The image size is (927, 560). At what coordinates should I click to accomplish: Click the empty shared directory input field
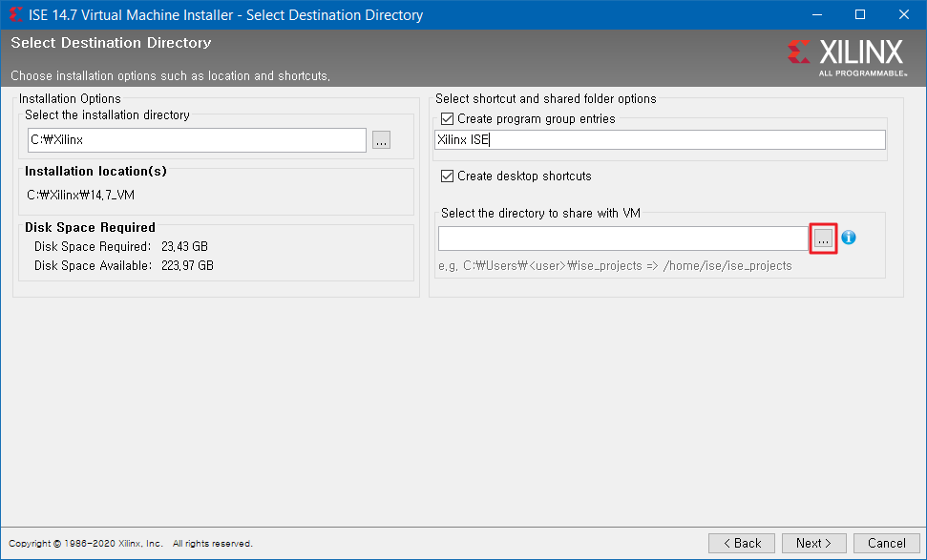coord(623,239)
